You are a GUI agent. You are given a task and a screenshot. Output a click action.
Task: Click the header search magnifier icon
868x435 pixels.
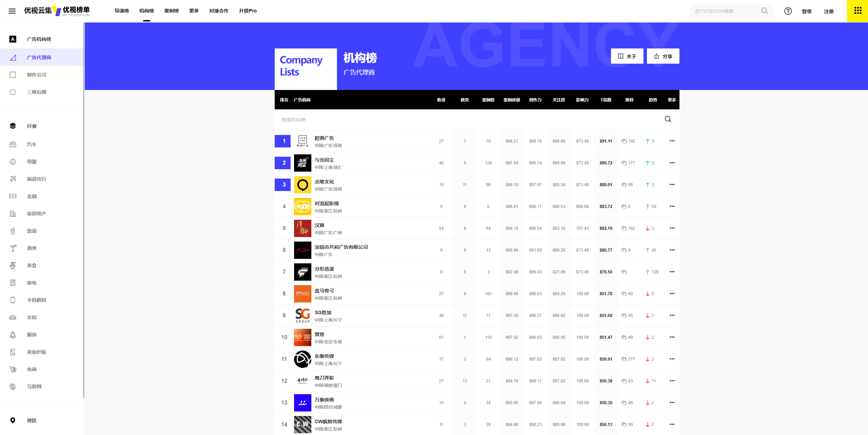(764, 11)
